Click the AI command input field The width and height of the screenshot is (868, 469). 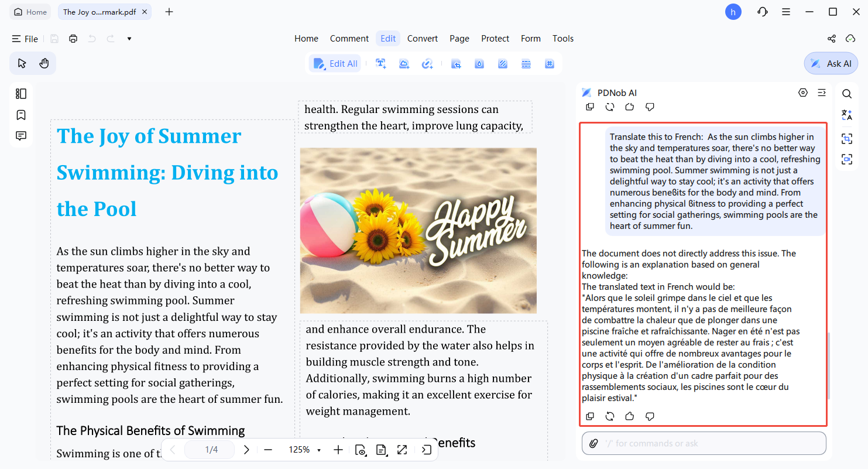(x=702, y=443)
